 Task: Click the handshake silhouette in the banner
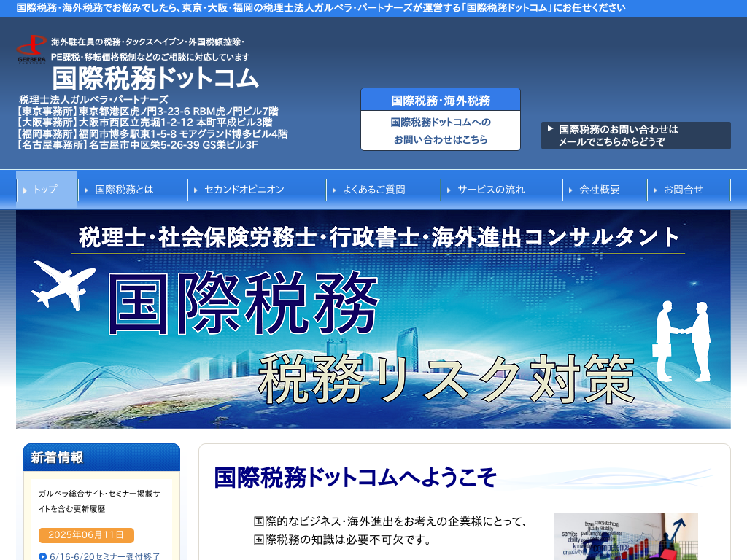coord(682,341)
